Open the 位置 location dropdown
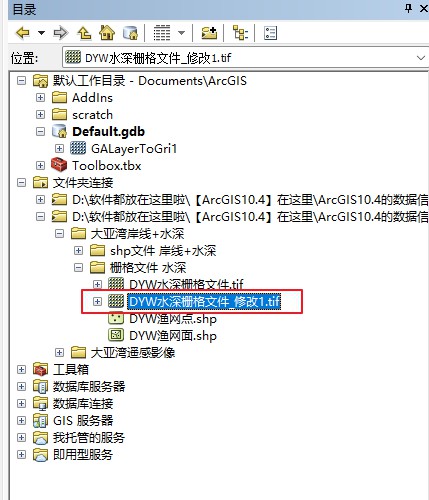Image resolution: width=429 pixels, height=500 pixels. point(421,58)
